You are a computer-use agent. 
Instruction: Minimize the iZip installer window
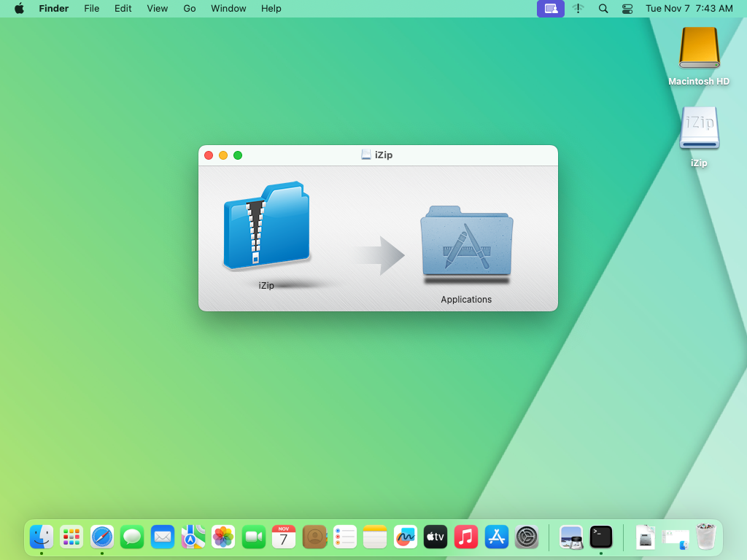[x=223, y=155]
